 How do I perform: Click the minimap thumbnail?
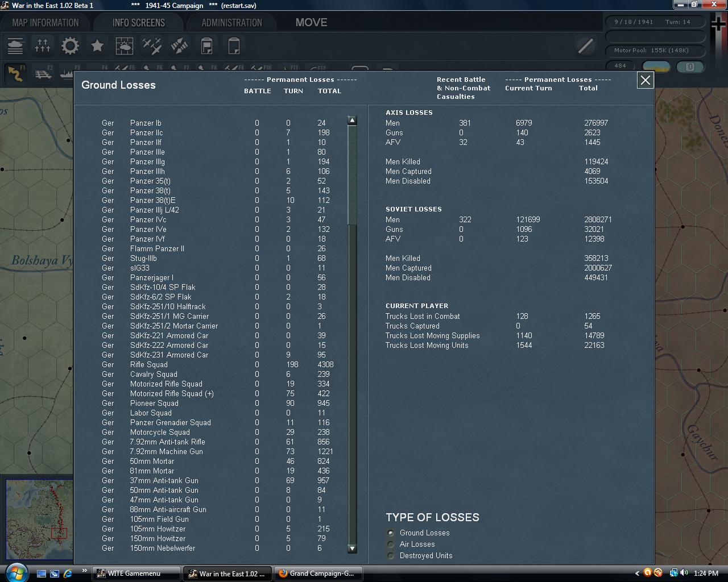coord(39,520)
